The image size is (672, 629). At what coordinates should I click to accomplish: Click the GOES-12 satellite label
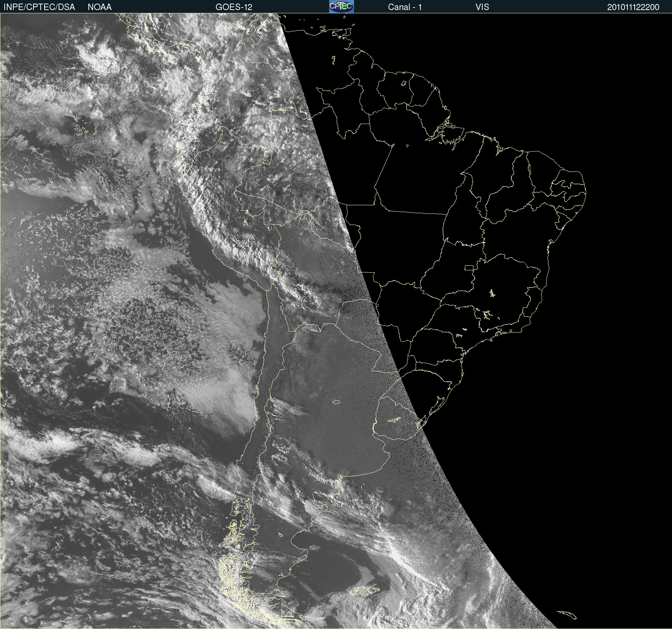(234, 7)
